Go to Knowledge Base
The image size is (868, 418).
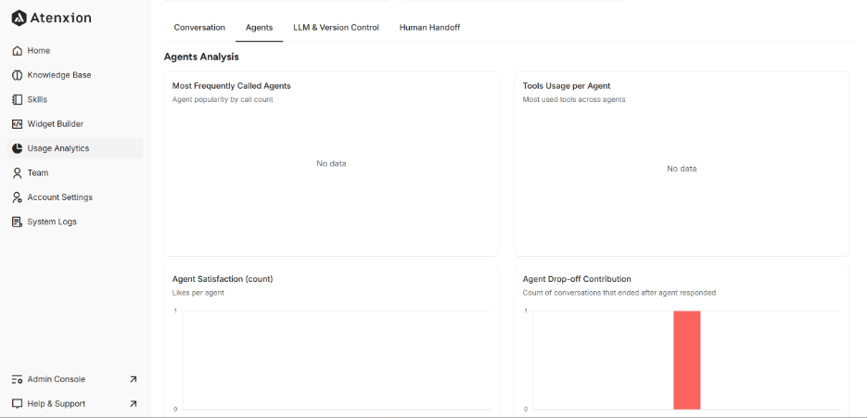(75, 75)
